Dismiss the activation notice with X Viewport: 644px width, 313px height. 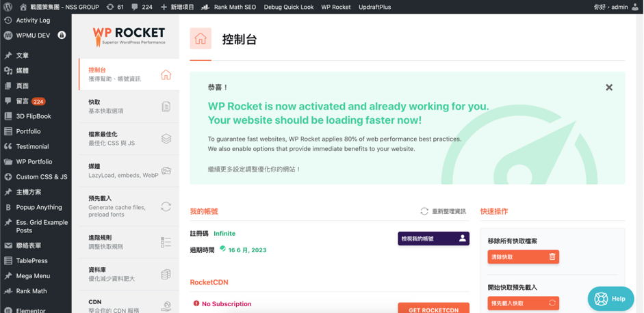coord(609,87)
